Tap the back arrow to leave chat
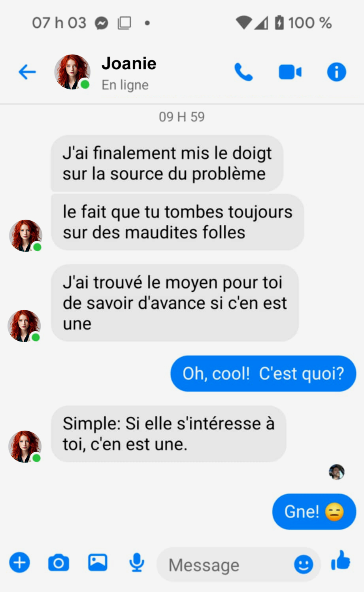The image size is (364, 592). point(27,72)
